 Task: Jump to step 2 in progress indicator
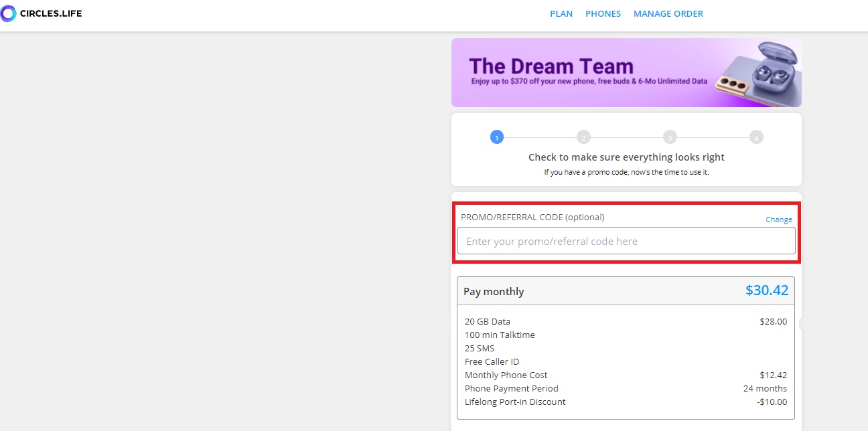coord(583,137)
